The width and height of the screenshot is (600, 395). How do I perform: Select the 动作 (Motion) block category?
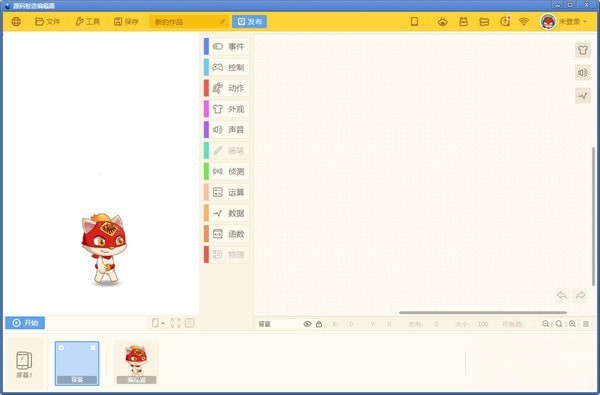(x=227, y=88)
